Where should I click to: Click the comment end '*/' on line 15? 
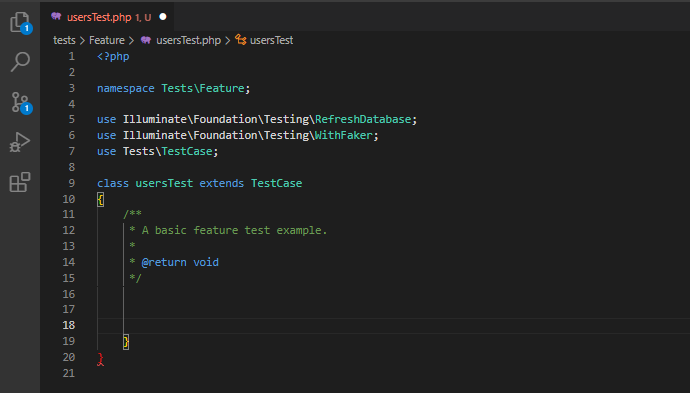[136, 278]
